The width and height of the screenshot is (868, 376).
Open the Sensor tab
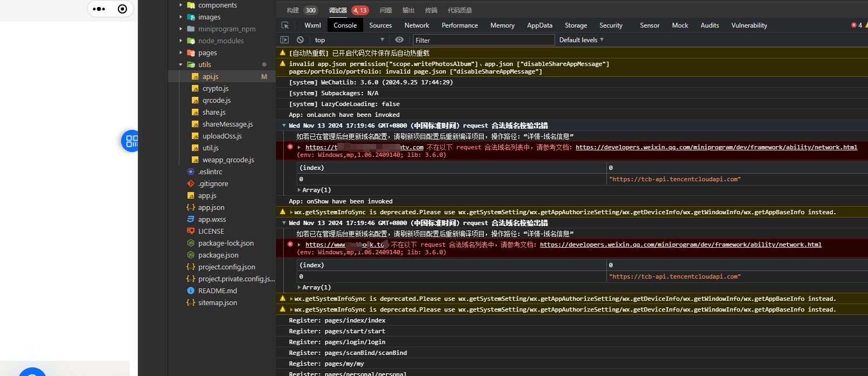[650, 25]
